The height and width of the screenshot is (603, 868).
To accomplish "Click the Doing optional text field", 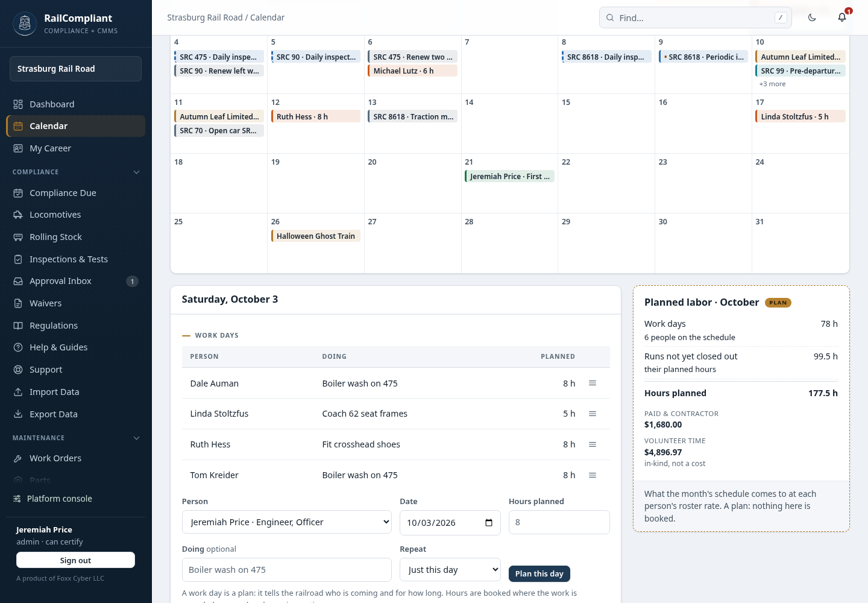I will [287, 570].
